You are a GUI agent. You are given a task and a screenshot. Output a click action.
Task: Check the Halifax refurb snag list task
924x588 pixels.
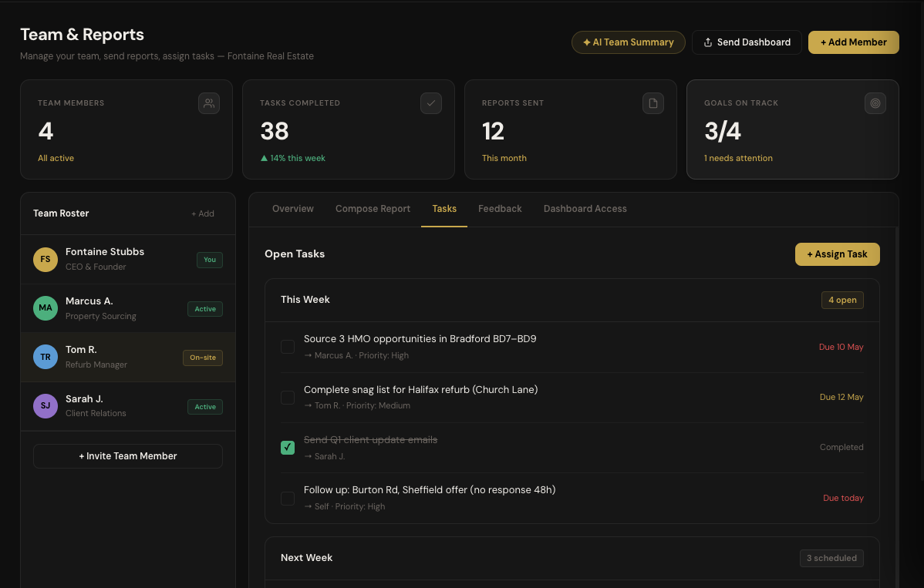pos(288,398)
